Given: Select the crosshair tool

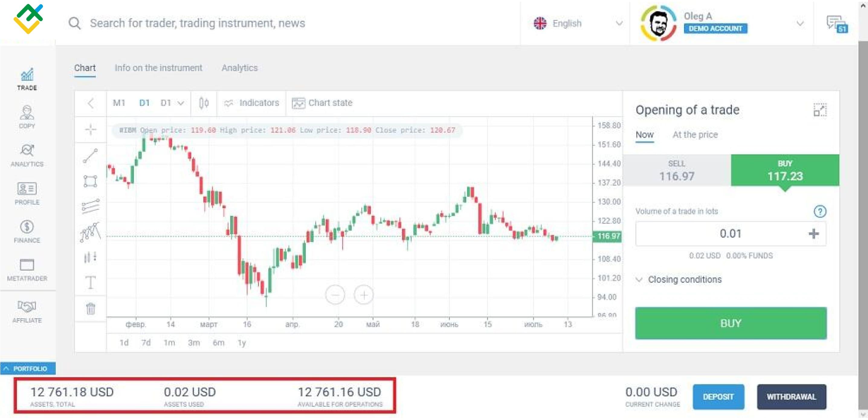Looking at the screenshot, I should [90, 130].
